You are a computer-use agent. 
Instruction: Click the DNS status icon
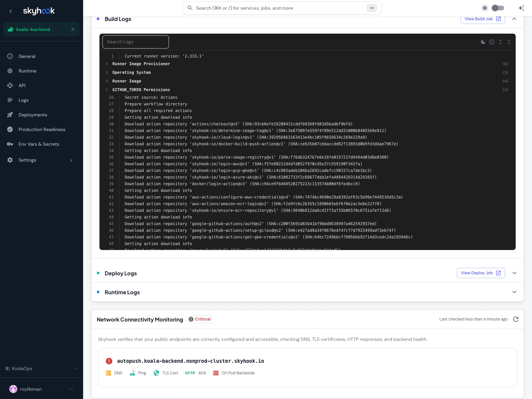[108, 373]
